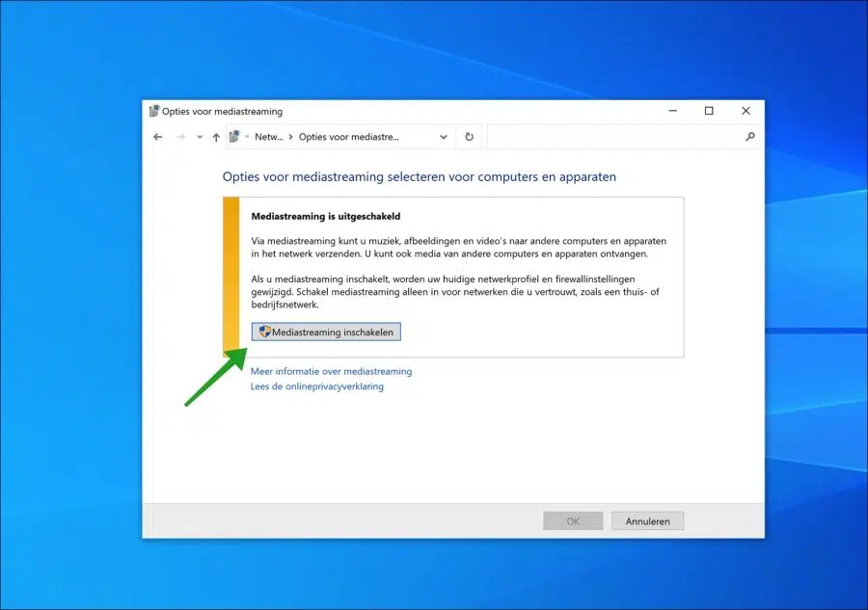The height and width of the screenshot is (610, 868).
Task: Open Lees de onlineprivacyverklaring link
Action: (316, 386)
